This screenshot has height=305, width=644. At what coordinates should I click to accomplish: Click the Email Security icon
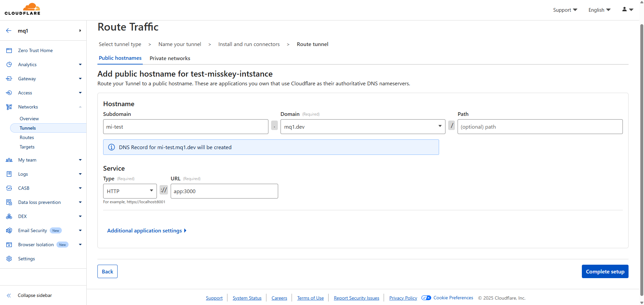(x=9, y=230)
